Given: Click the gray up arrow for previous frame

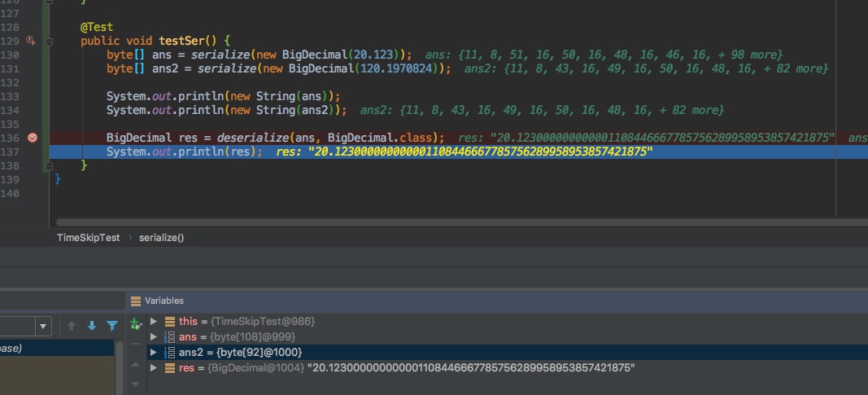Looking at the screenshot, I should (x=72, y=326).
